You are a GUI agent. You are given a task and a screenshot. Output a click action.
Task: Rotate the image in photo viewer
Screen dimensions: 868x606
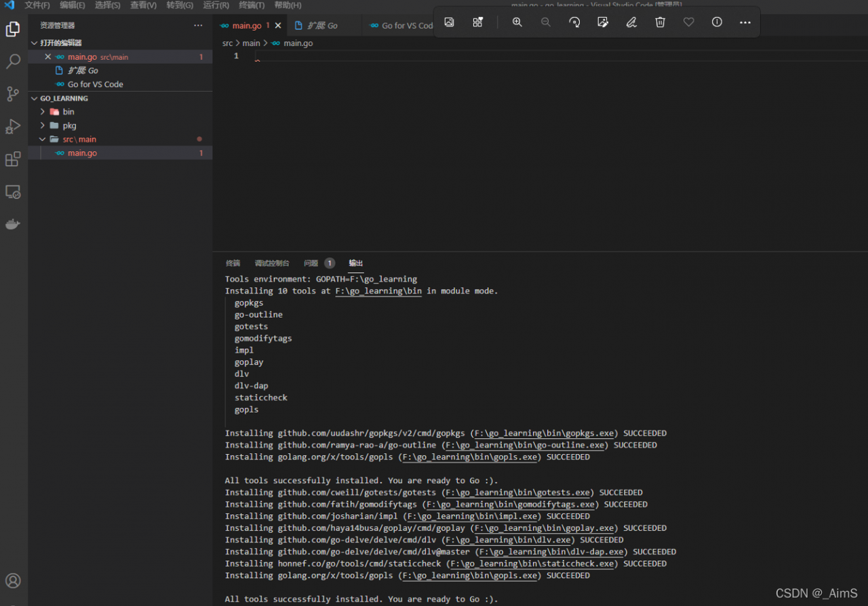pos(574,22)
